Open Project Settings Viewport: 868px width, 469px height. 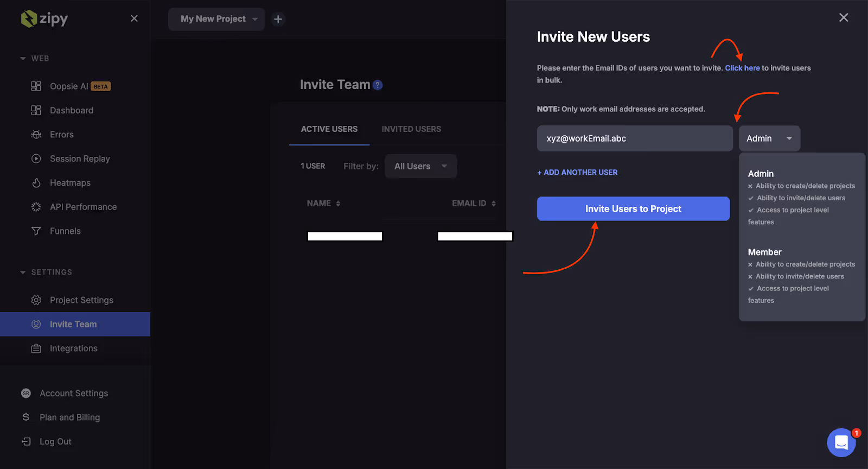click(81, 300)
